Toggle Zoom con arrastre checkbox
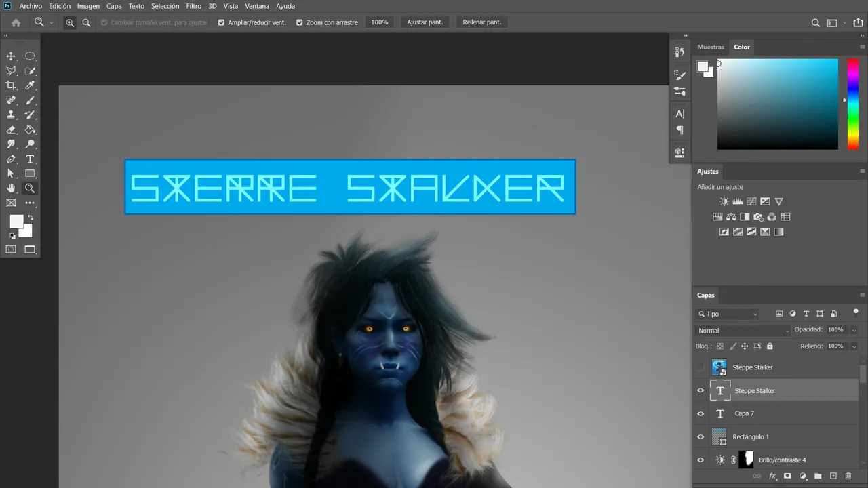Viewport: 868px width, 488px height. [x=300, y=22]
